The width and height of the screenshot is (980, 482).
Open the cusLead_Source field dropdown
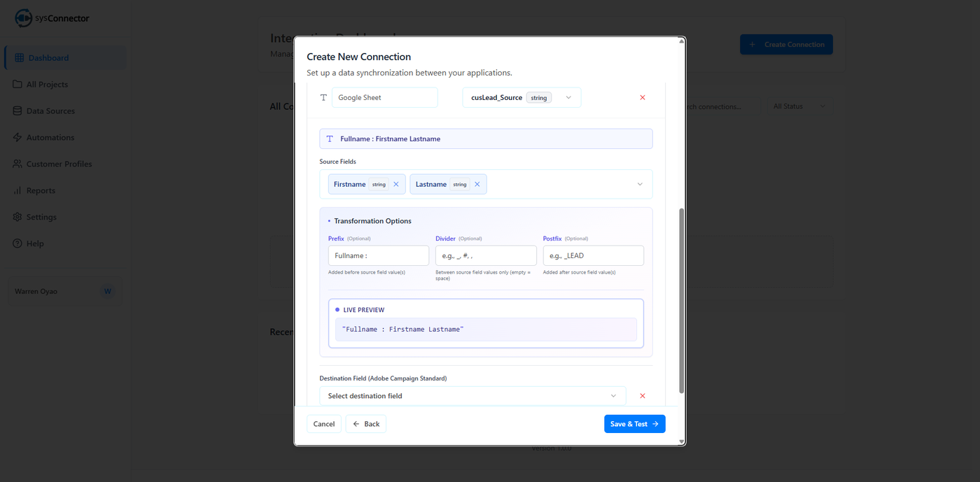point(568,98)
